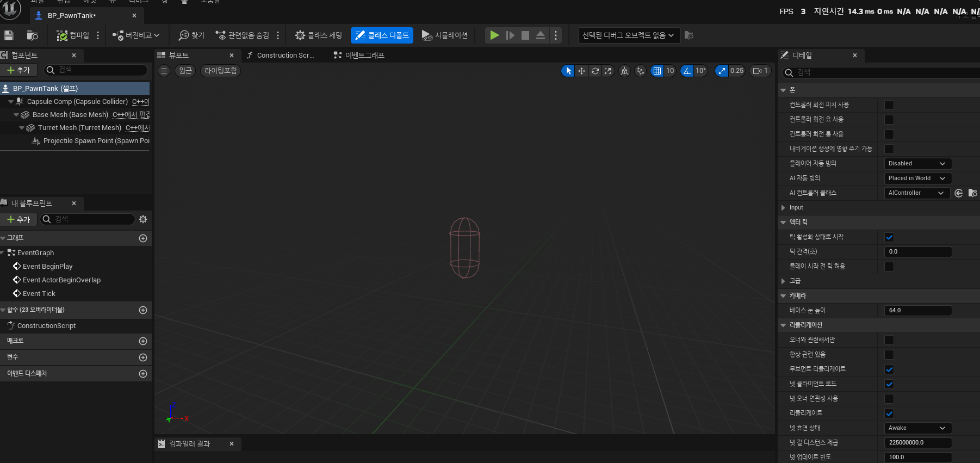Select the 클래스 디폴트 class defaults button

tap(382, 35)
